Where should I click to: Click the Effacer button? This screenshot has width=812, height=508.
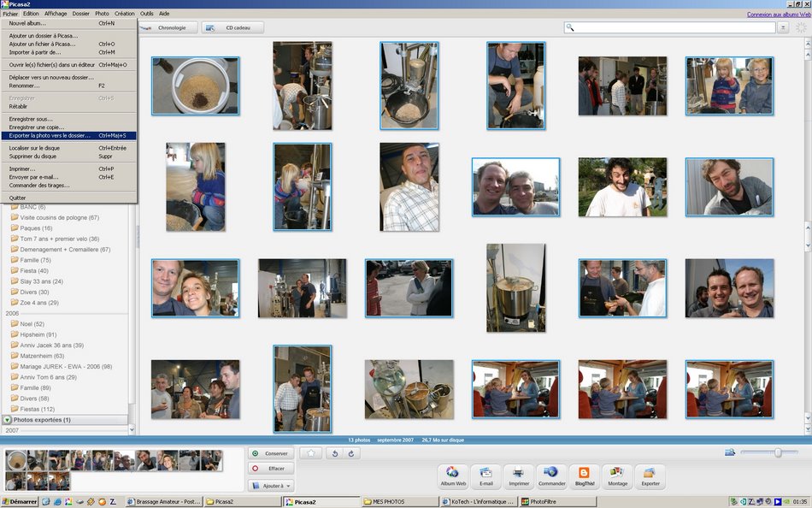pyautogui.click(x=271, y=468)
